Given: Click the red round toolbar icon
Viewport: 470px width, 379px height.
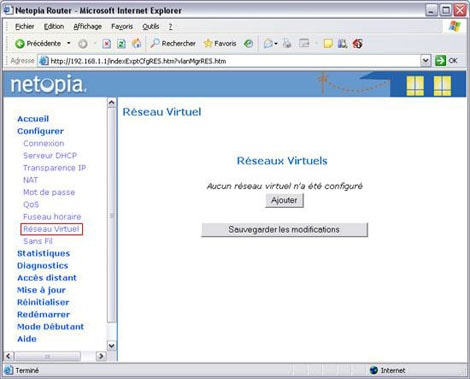Looking at the screenshot, I should click(358, 43).
